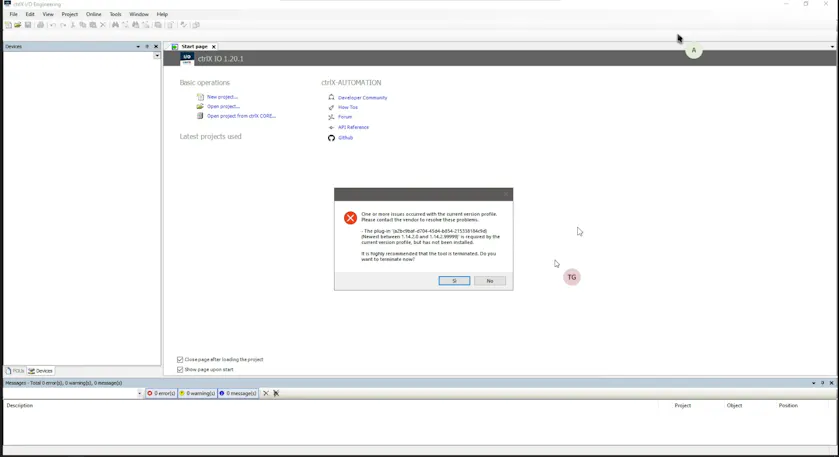Click the Redo toolbar icon
This screenshot has height=457, width=839.
[63, 25]
